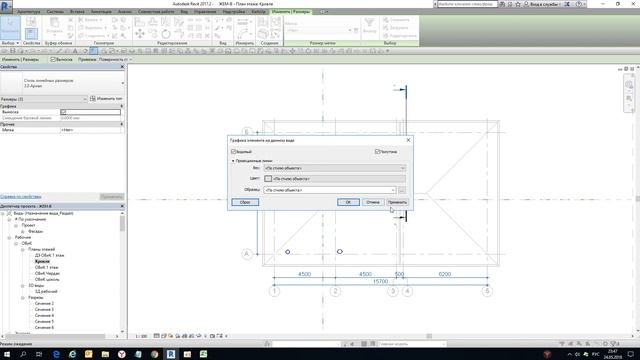
Task: Click the zoom icon on navigation bar
Action: [629, 98]
